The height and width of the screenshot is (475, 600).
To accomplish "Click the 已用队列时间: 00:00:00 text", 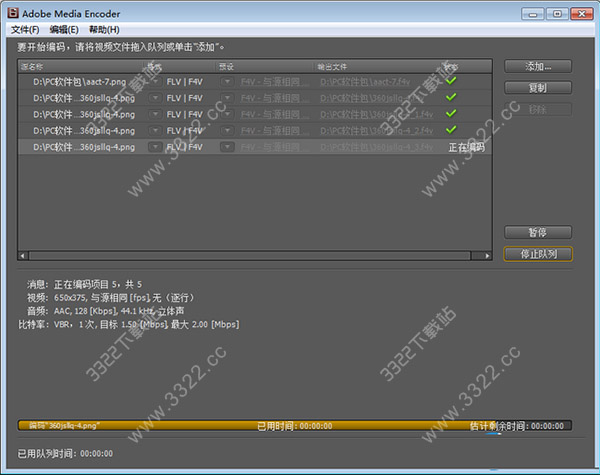I will click(x=65, y=454).
